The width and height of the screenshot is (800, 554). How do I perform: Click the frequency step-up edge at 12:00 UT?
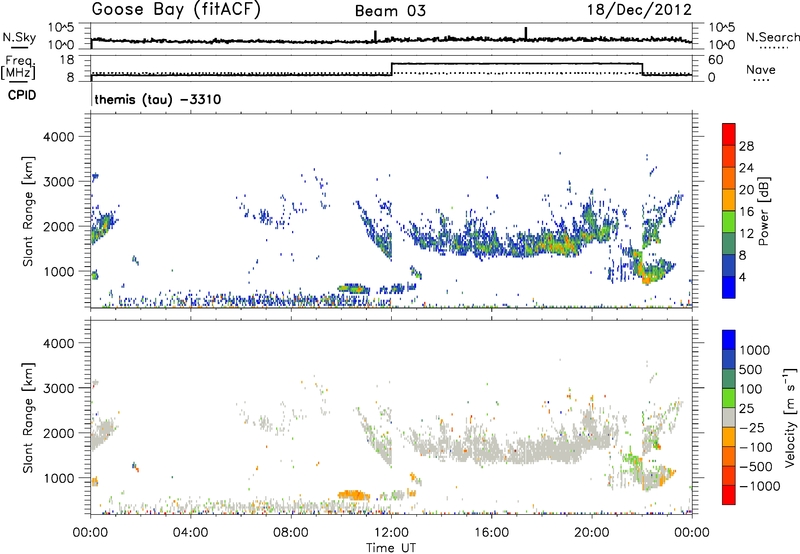(x=391, y=69)
